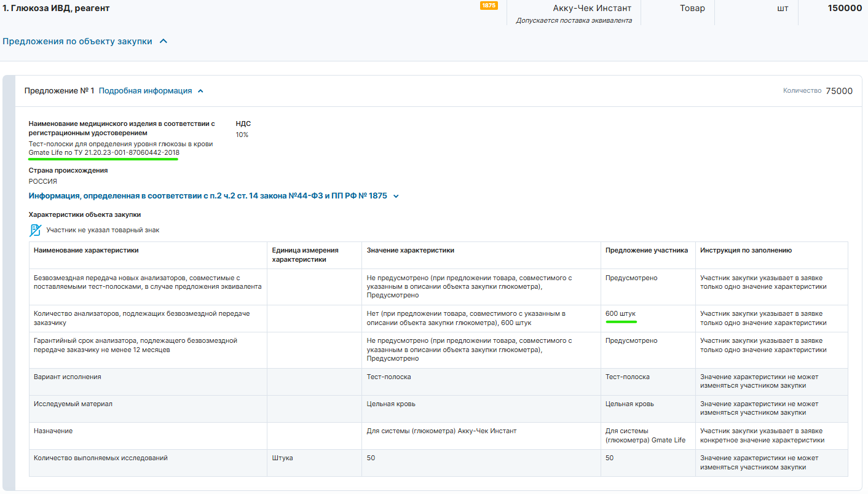This screenshot has height=494, width=868.
Task: Click the Исследуемый материал row name
Action: point(73,404)
